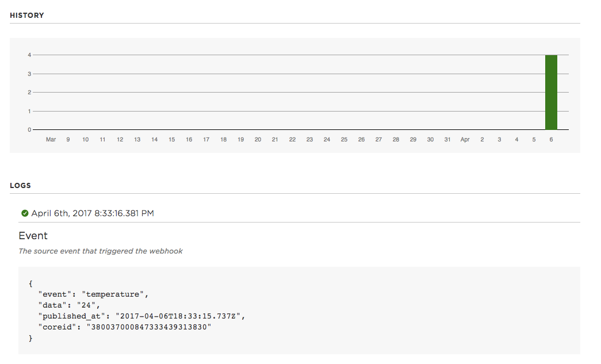Click the 9 date tick after Mar
601x364 pixels.
[x=68, y=140]
